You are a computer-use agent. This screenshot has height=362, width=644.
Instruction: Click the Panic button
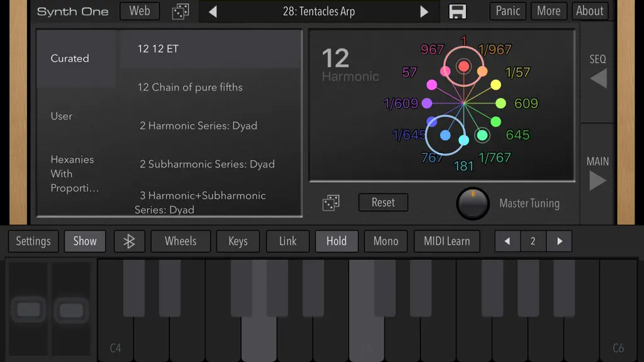[508, 11]
